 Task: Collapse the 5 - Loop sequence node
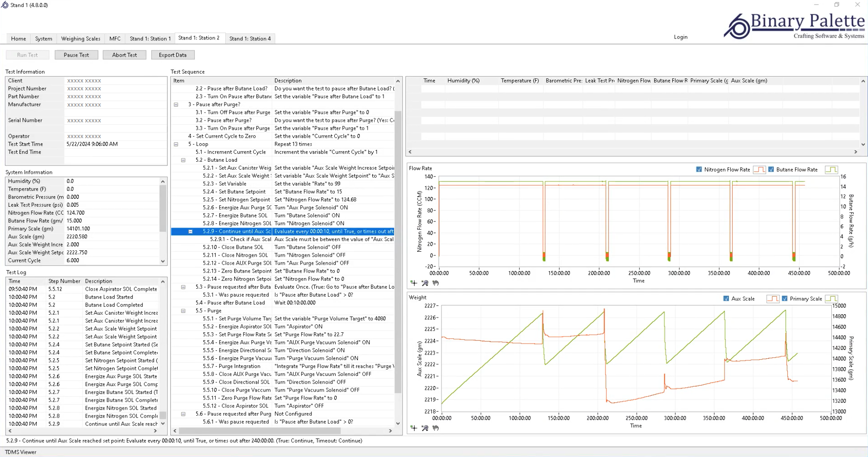click(176, 144)
